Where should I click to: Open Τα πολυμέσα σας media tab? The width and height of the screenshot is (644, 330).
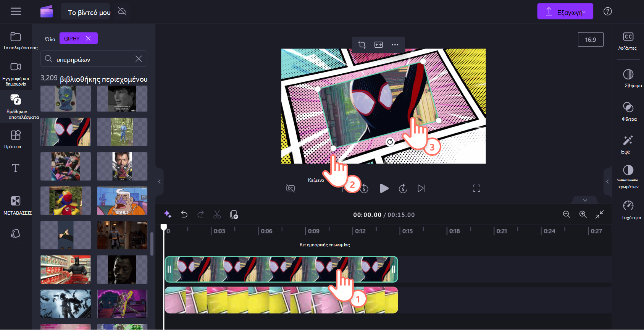tap(16, 41)
